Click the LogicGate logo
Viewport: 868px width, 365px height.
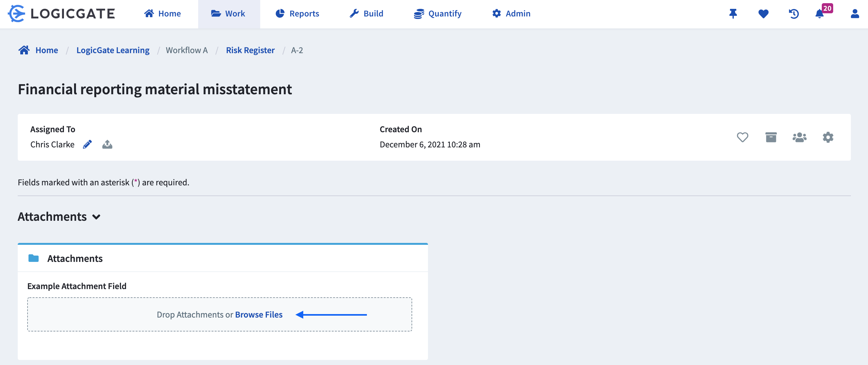pos(61,14)
